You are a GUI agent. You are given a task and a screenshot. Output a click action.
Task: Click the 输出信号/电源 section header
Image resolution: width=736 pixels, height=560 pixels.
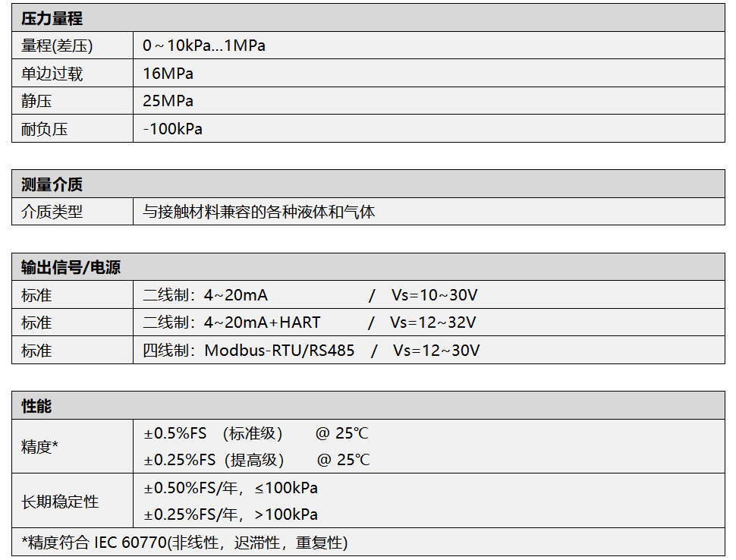[71, 267]
